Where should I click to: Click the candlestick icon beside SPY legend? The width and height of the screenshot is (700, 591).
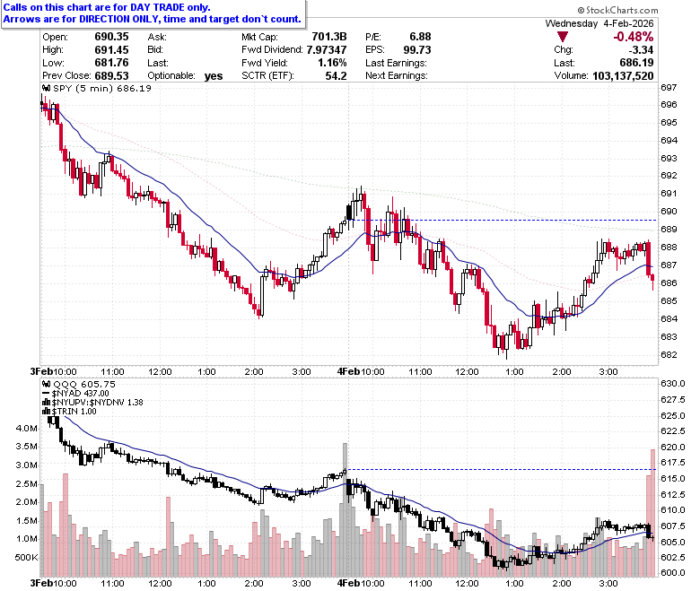point(47,88)
